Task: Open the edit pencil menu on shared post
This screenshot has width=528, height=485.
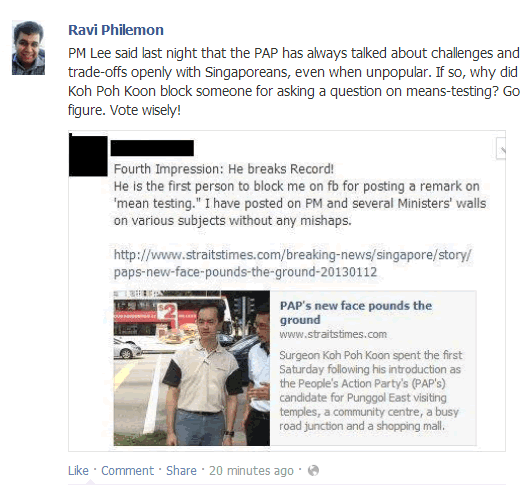Action: click(x=501, y=149)
